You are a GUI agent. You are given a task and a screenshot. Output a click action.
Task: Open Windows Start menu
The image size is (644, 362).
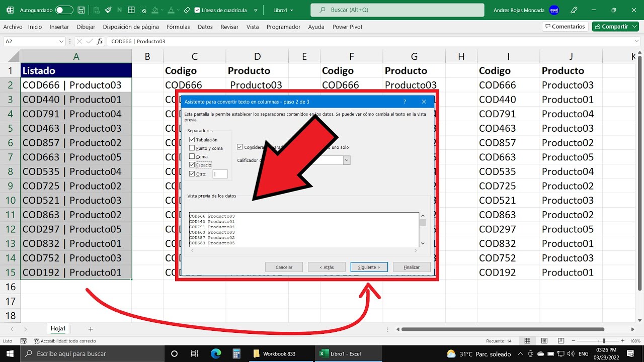(10, 353)
